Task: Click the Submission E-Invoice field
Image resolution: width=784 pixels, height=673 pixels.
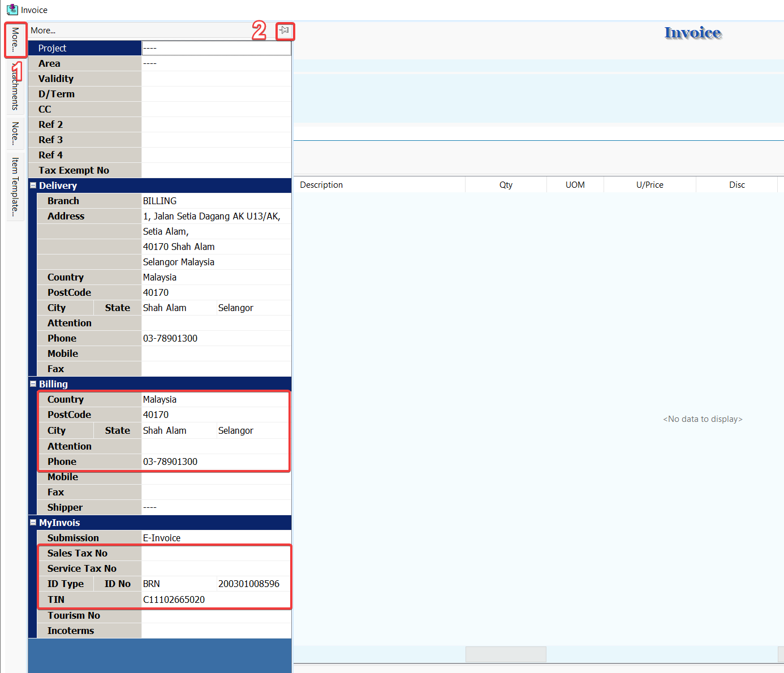Action: click(x=216, y=538)
